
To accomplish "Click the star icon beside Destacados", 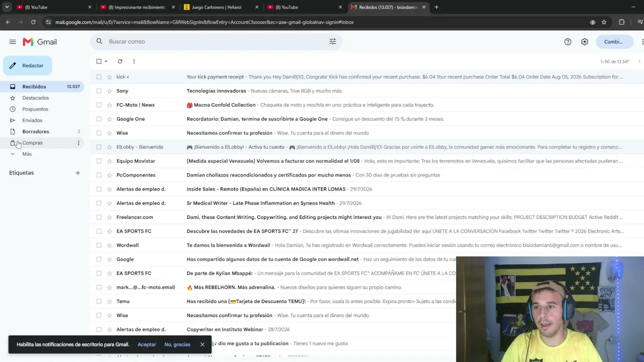I will tap(13, 98).
